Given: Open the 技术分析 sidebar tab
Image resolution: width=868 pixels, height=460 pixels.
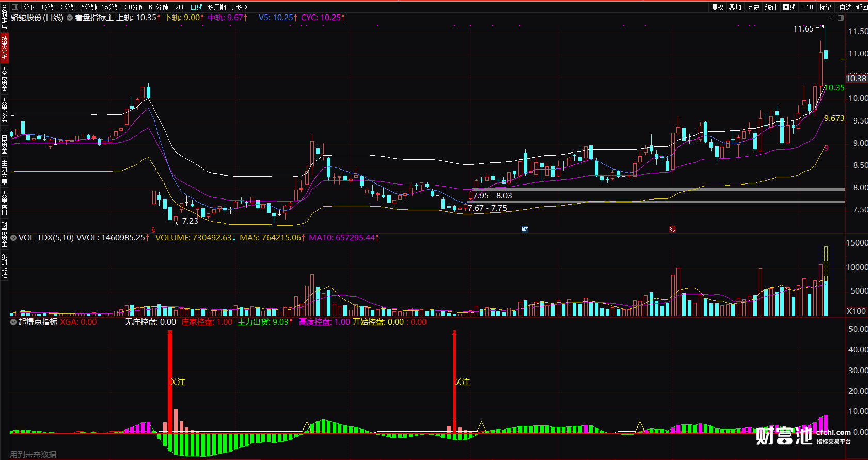Looking at the screenshot, I should (4, 48).
